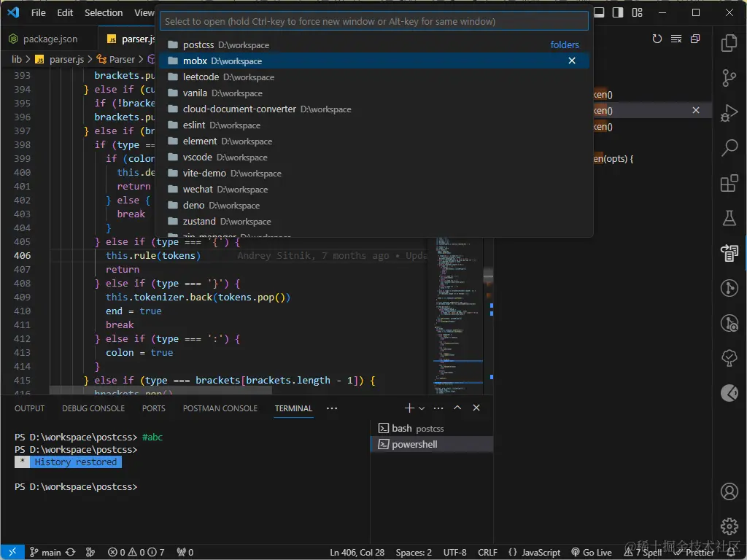Open the Testing flask view
The height and width of the screenshot is (560, 747).
[x=729, y=218]
